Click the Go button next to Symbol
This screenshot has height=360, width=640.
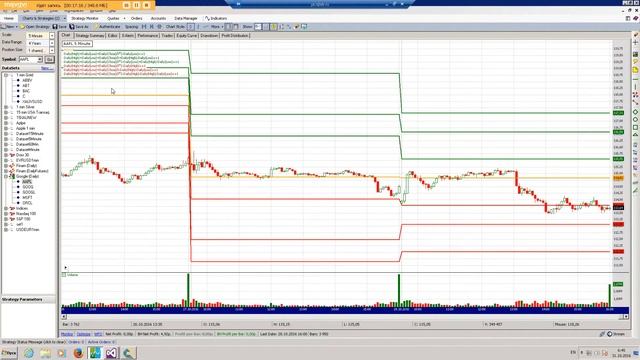[49, 60]
